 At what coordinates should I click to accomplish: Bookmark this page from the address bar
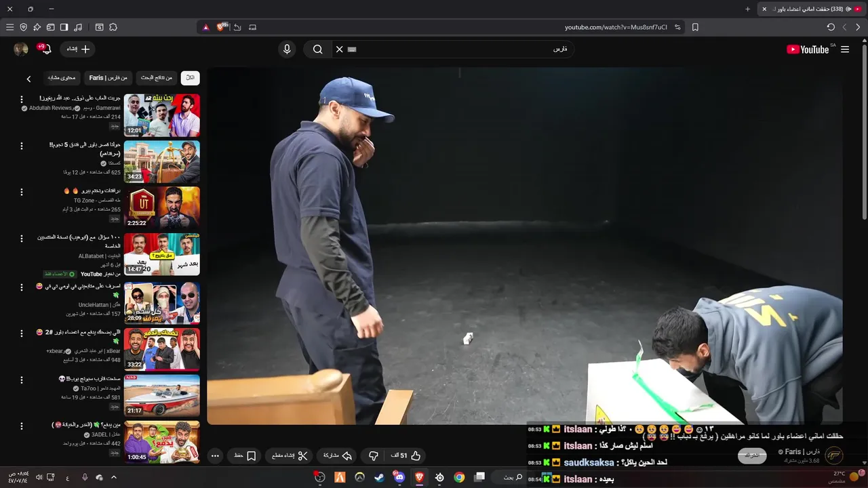click(x=695, y=27)
